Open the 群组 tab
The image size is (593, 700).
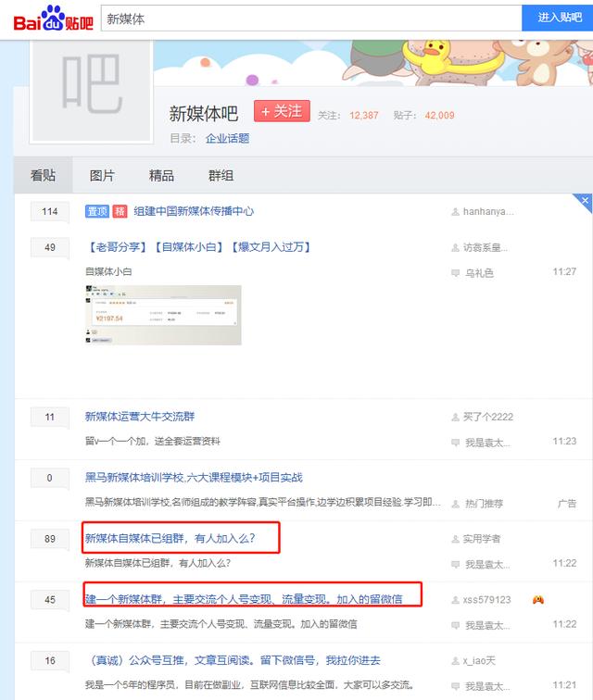click(221, 175)
